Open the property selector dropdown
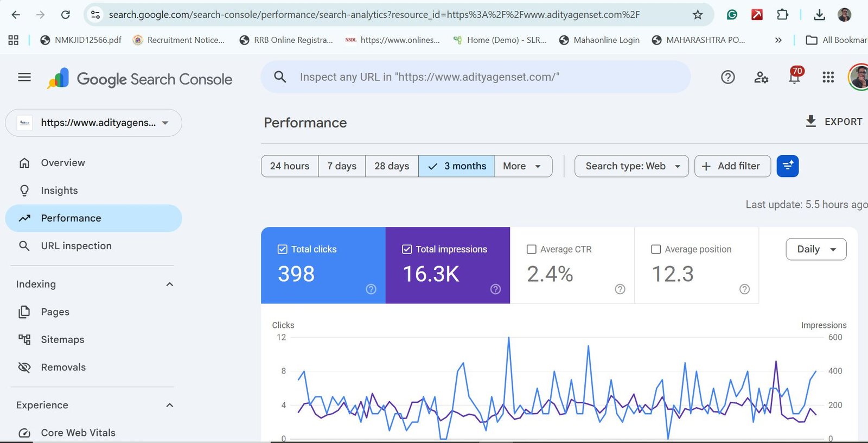This screenshot has width=868, height=443. click(x=93, y=123)
